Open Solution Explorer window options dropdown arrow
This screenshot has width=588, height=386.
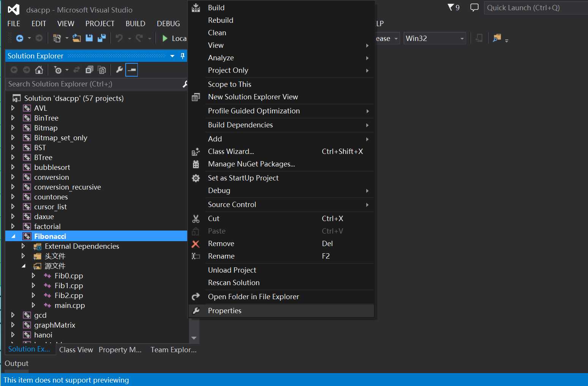[172, 56]
